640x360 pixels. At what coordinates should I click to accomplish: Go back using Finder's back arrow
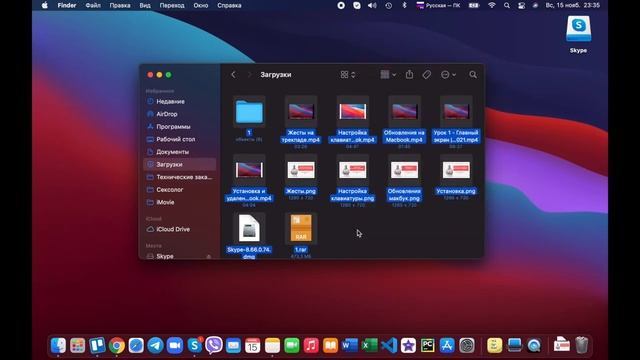pyautogui.click(x=233, y=75)
